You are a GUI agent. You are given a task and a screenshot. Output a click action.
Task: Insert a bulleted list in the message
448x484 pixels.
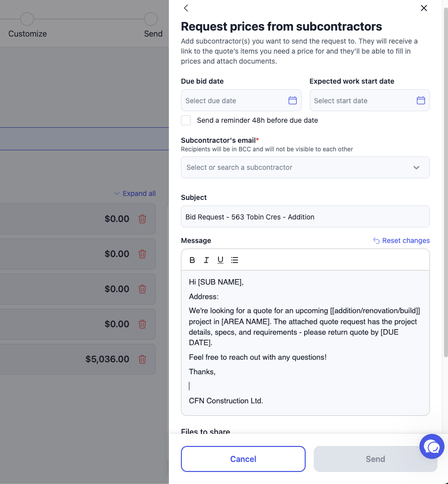point(235,260)
